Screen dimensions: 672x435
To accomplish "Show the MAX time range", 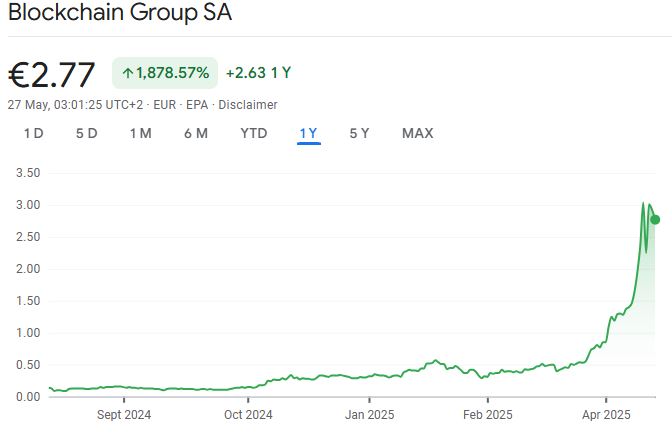I will pos(417,133).
